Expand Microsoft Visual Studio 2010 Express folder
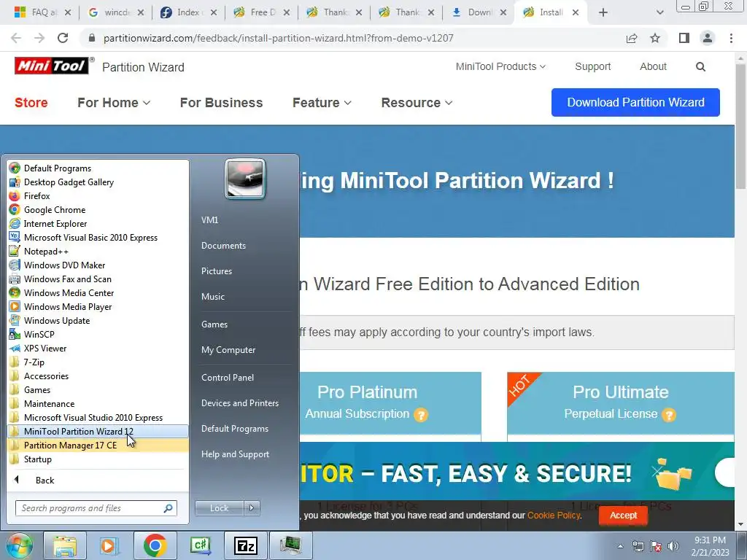 (98, 417)
